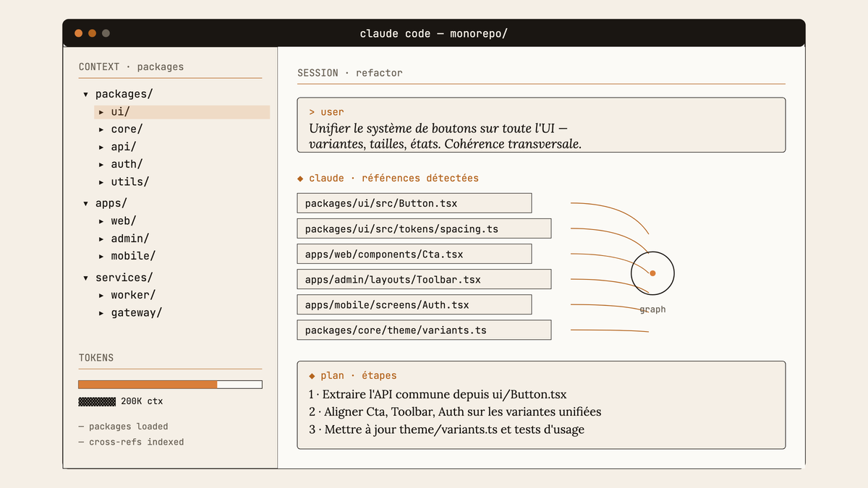
Task: Expand the worker/ folder arrow
Action: click(101, 295)
